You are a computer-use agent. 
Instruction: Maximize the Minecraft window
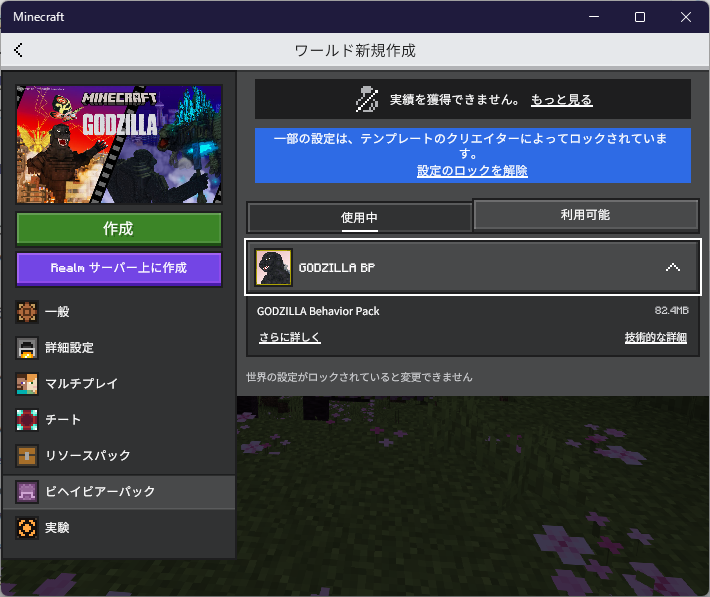coord(640,17)
